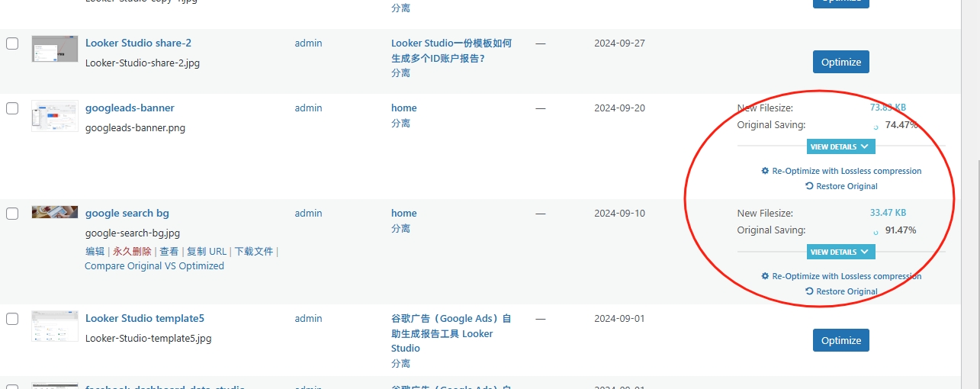Click the filename google-search-bg.jpg

click(x=133, y=233)
